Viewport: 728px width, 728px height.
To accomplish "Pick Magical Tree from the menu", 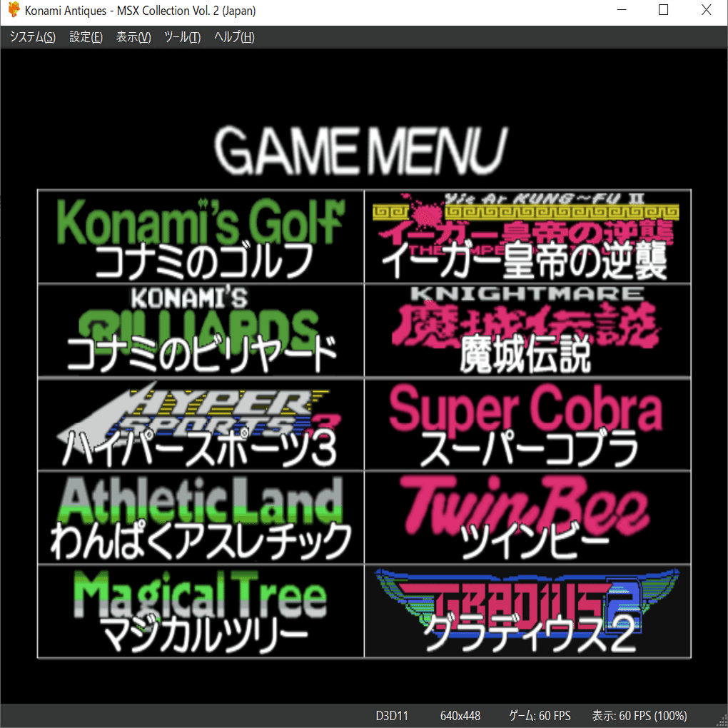I will click(x=200, y=612).
